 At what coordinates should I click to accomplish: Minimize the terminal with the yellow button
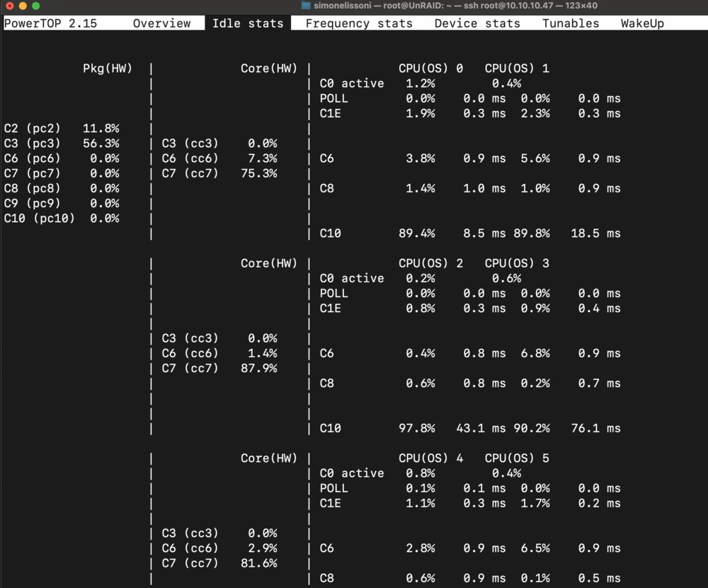click(x=23, y=6)
